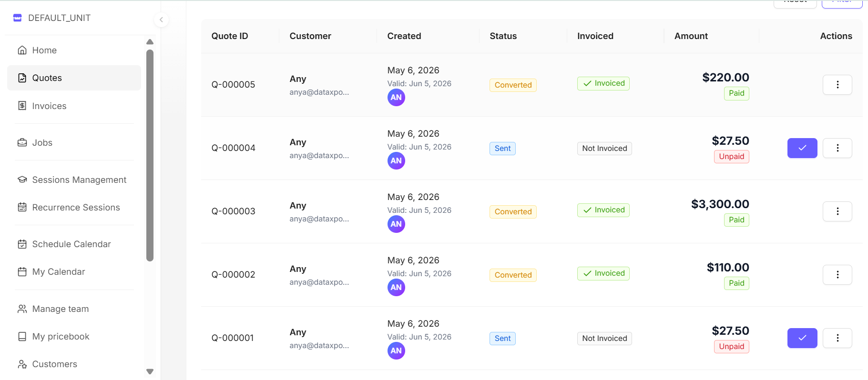Screen dimensions: 868x380
Task: Click the $220.00 amount
Action: pos(725,78)
